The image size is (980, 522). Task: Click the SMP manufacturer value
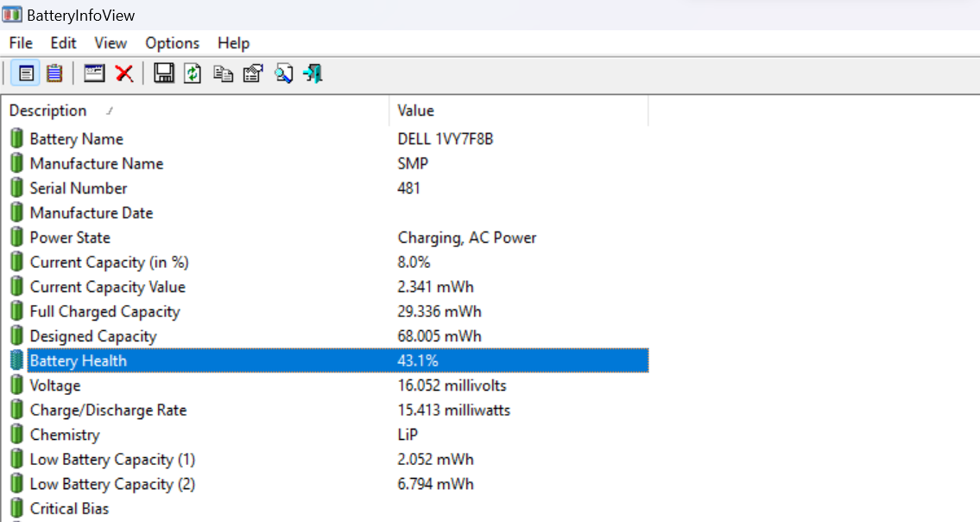413,163
